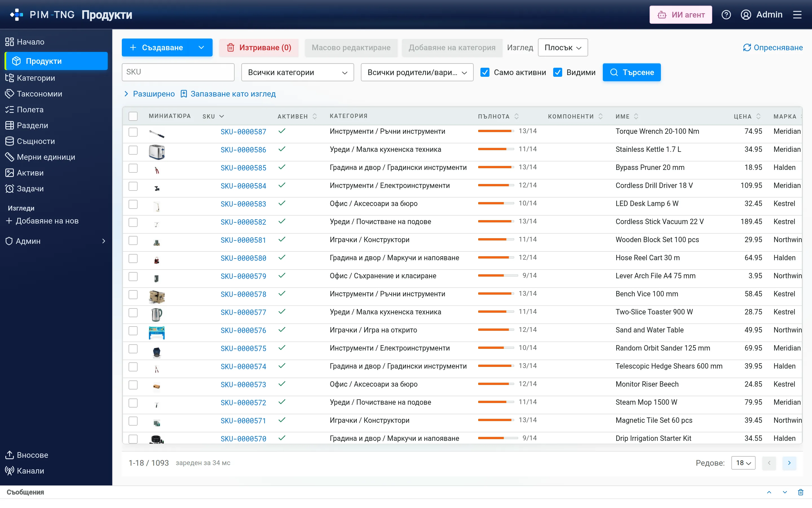Expand the Разширено advanced filters

pyautogui.click(x=149, y=94)
